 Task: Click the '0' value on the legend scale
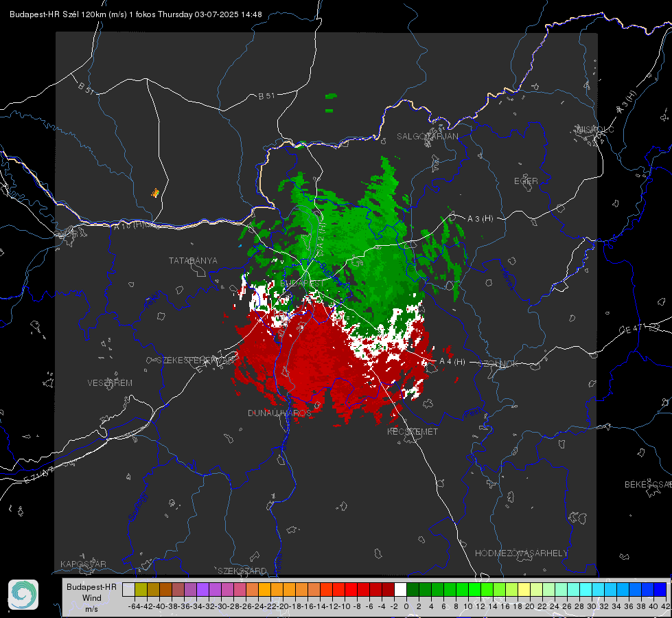coord(406,606)
